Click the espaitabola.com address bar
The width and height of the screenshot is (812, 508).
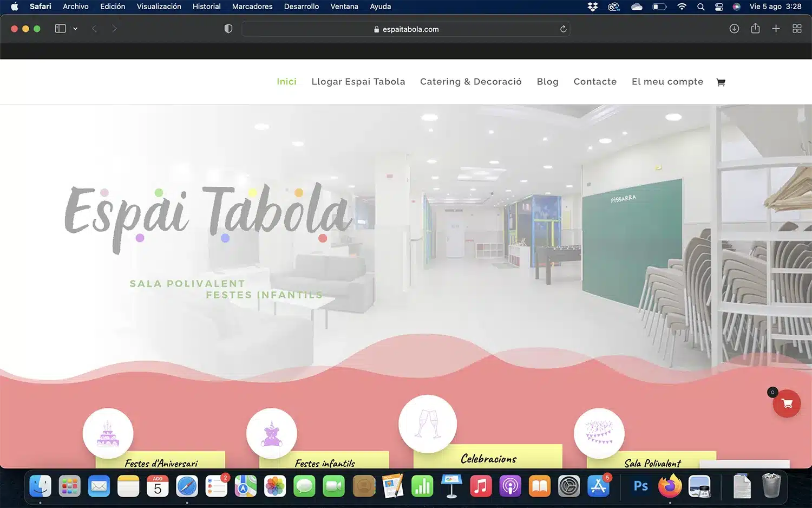[406, 29]
